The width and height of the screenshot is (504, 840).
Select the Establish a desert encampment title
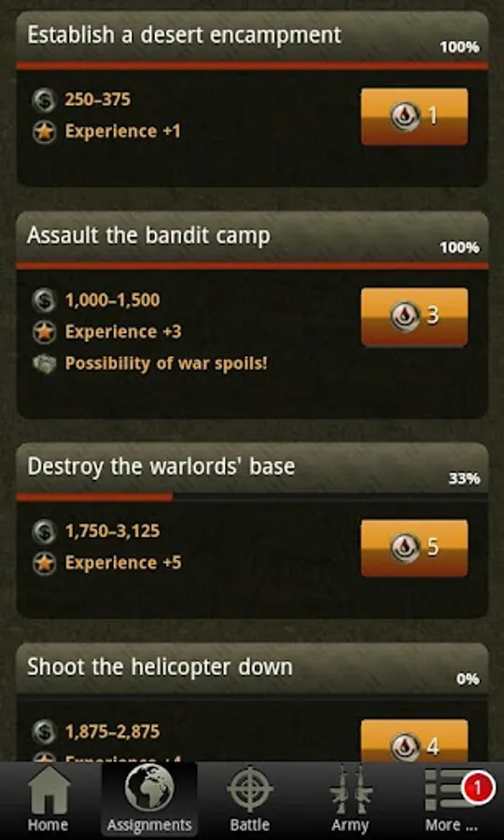(x=184, y=35)
